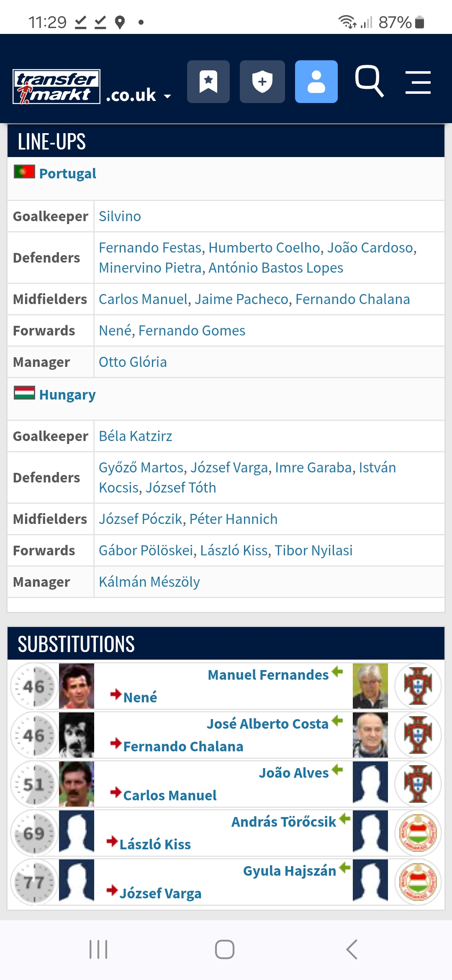Tap Portugal crest beside Manuel Fernandes
The image size is (452, 980).
pos(418,686)
